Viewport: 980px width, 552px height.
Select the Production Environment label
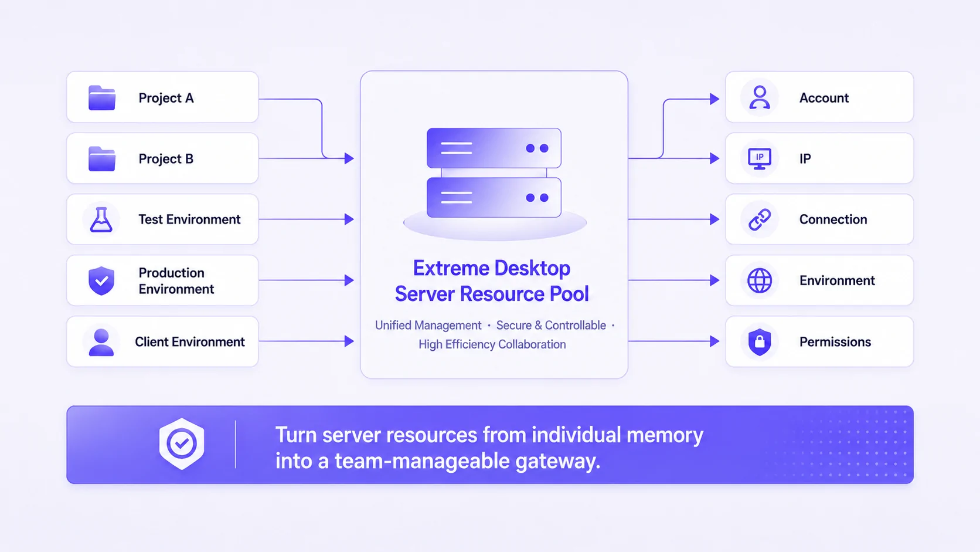pos(176,281)
